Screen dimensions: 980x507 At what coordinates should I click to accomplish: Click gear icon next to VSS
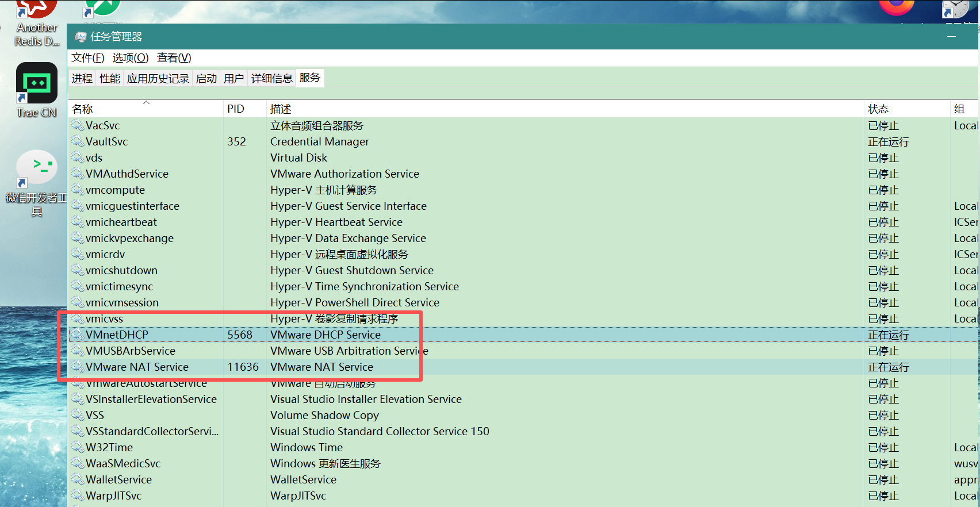pyautogui.click(x=78, y=415)
